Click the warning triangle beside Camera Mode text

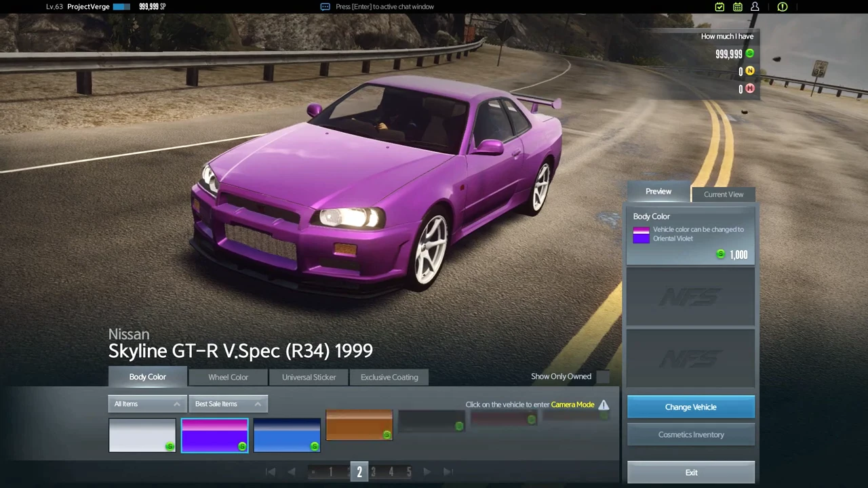[603, 404]
